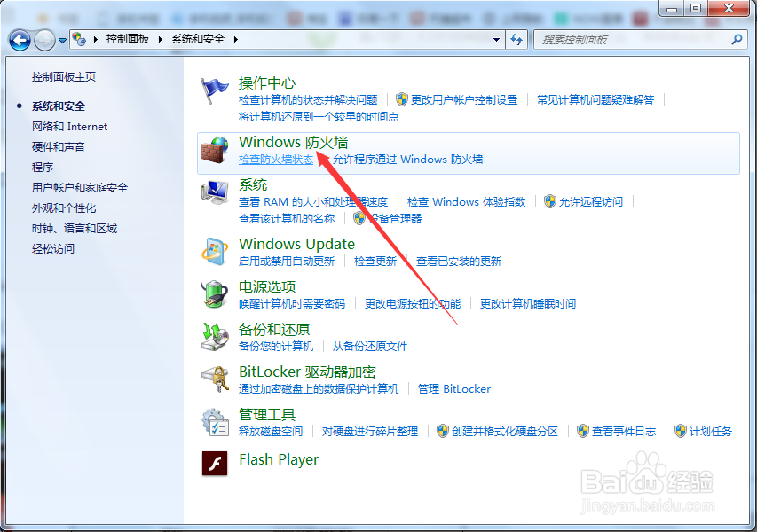Click the shield icon beside 查看事件日志

pyautogui.click(x=583, y=431)
